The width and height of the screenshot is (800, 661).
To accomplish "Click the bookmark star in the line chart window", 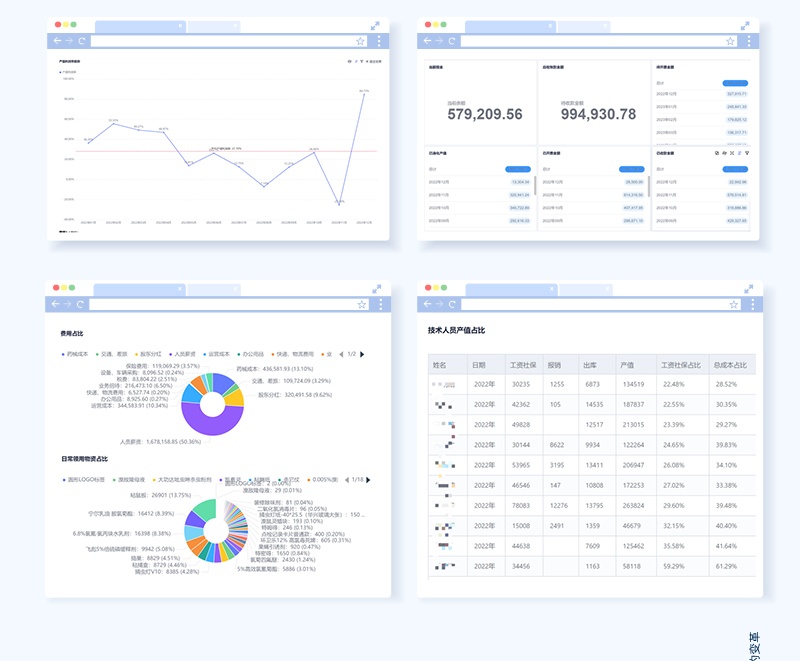I will coord(360,41).
